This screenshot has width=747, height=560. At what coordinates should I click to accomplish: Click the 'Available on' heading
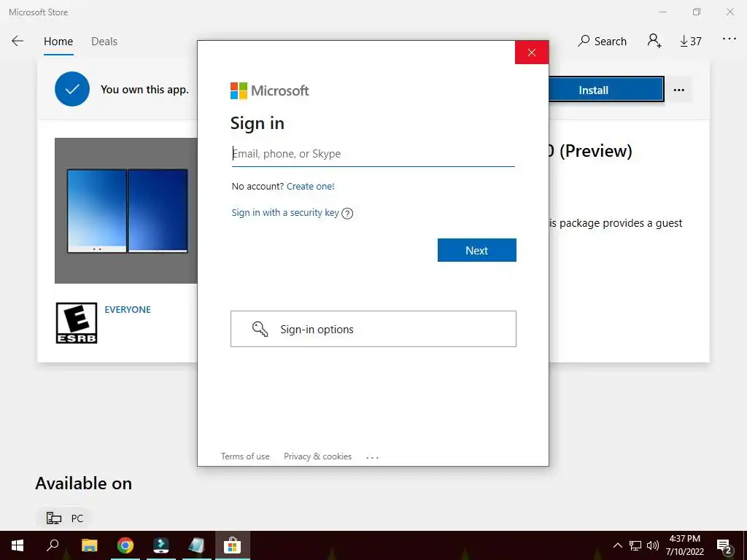84,483
